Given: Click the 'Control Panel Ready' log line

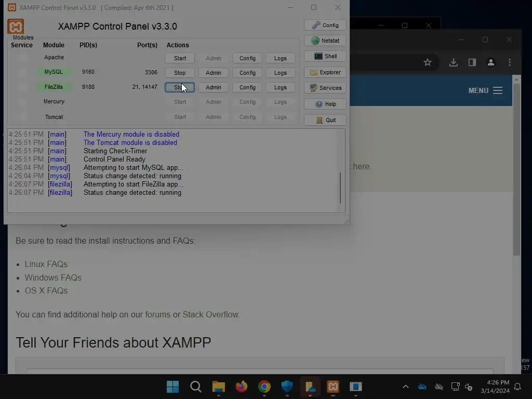Looking at the screenshot, I should pos(114,159).
